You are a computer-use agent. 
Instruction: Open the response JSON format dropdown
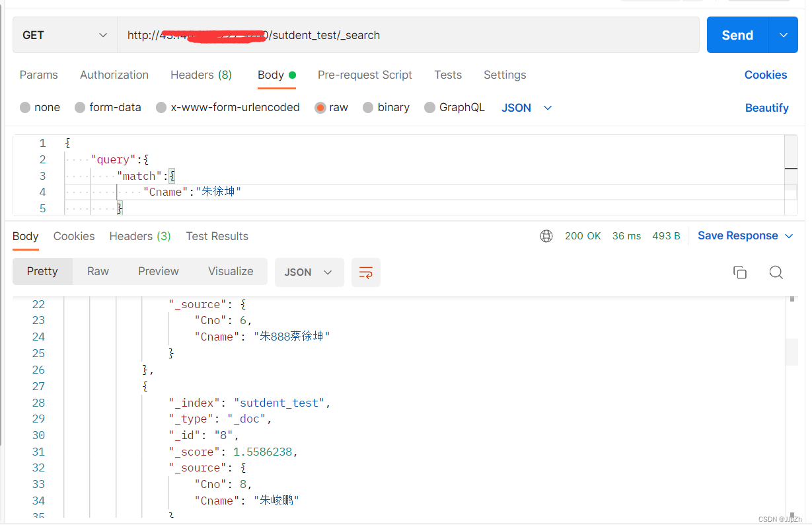(x=309, y=272)
